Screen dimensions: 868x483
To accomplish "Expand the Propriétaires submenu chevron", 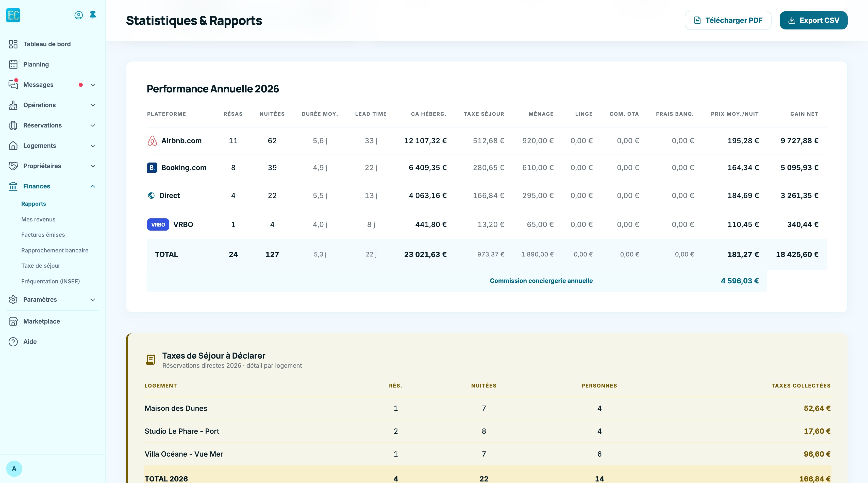I will click(93, 166).
